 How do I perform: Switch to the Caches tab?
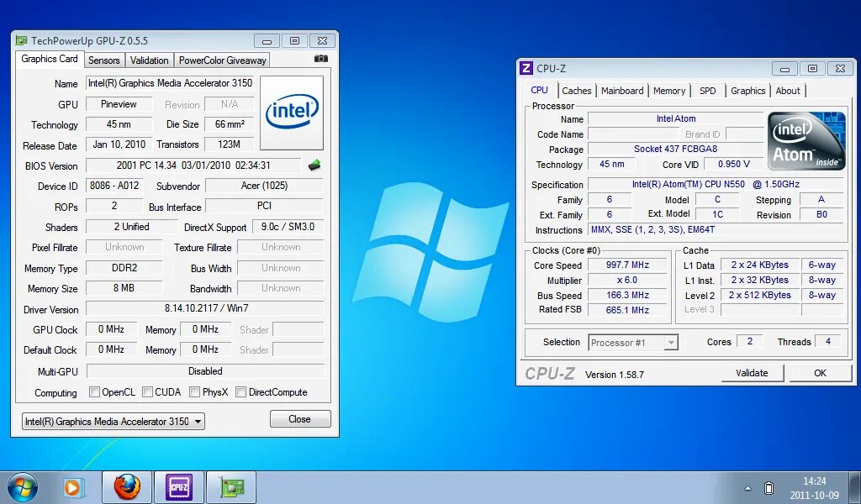577,91
